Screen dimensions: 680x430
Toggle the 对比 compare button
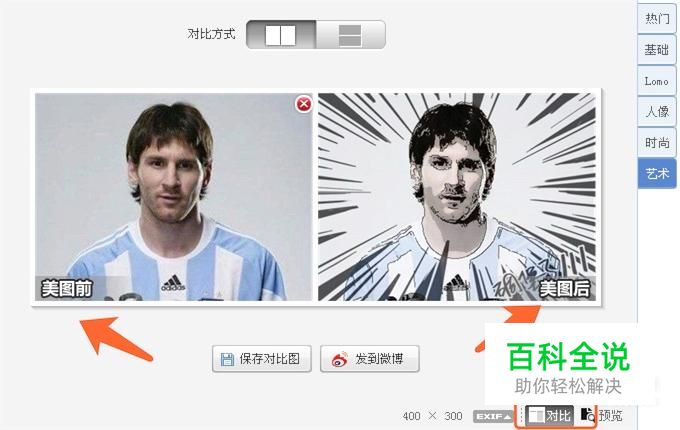point(549,416)
